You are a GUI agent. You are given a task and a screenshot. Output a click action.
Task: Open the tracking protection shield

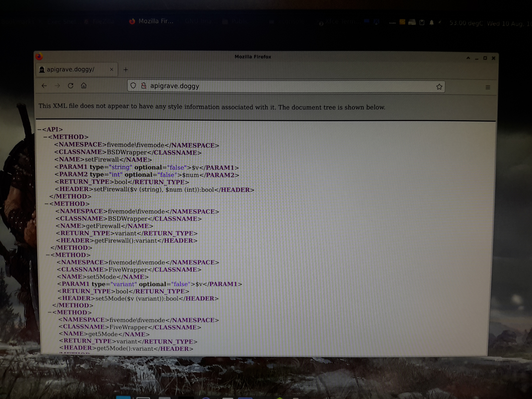point(133,86)
